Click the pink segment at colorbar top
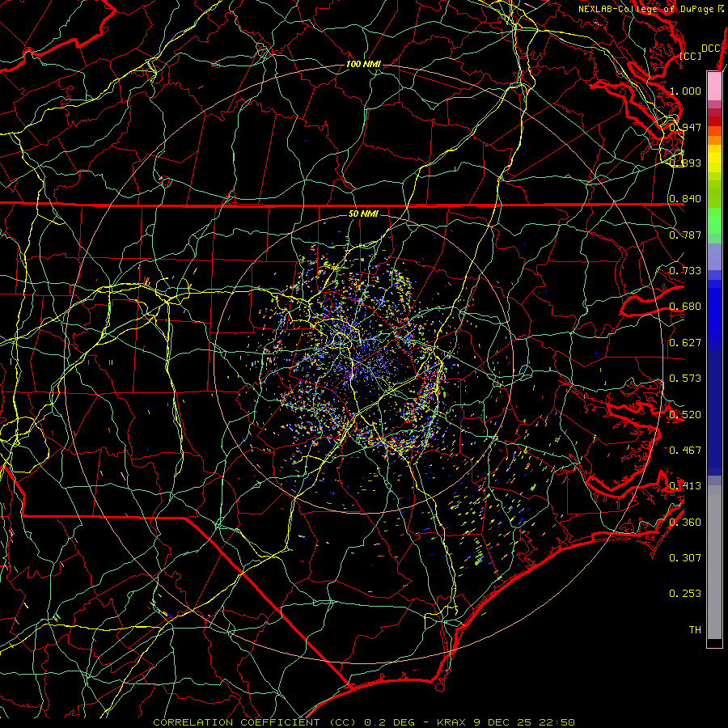This screenshot has width=728, height=728. click(x=714, y=86)
